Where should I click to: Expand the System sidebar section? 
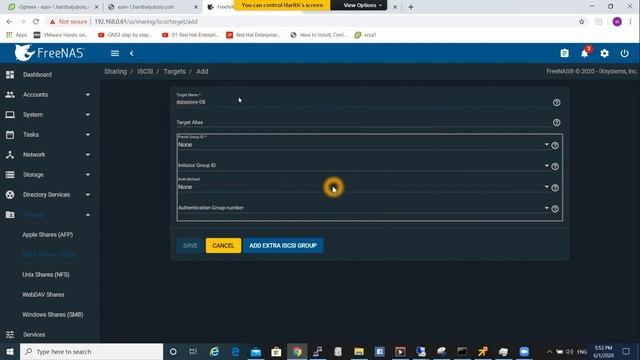[88, 115]
